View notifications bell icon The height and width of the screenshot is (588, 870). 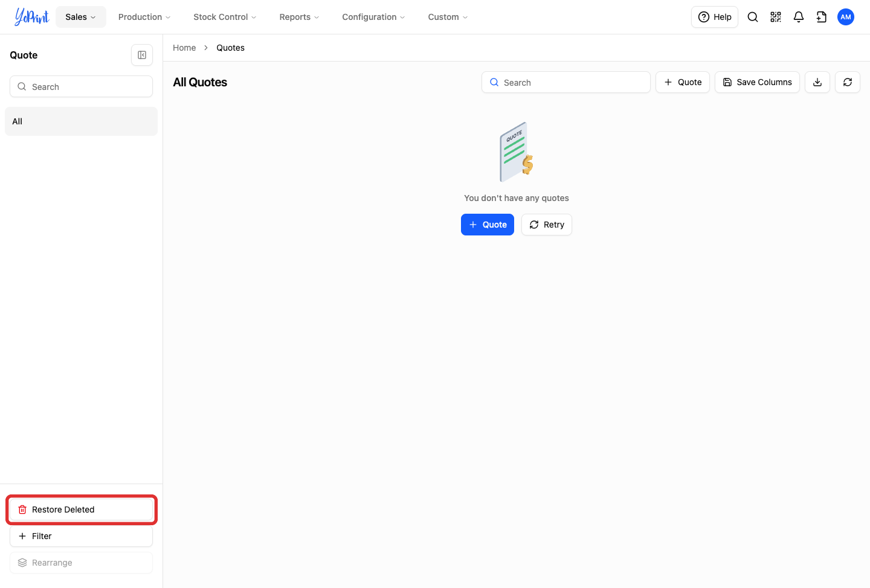click(x=799, y=17)
